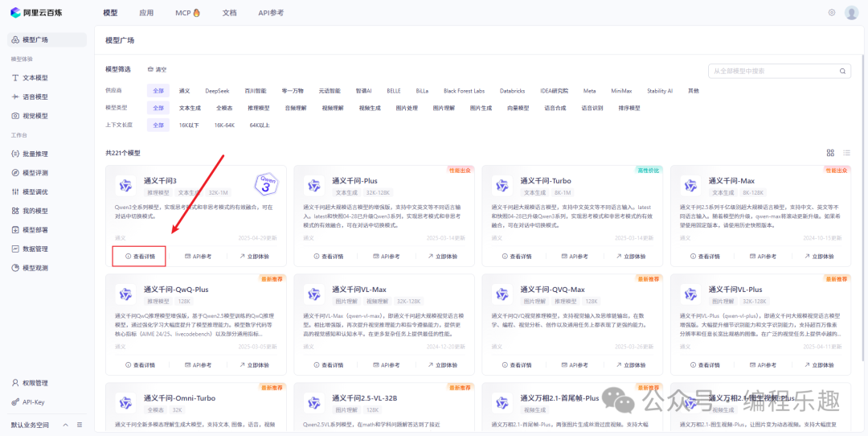Image resolution: width=868 pixels, height=436 pixels.
Task: Filter model type by 推理模型
Action: tap(259, 108)
